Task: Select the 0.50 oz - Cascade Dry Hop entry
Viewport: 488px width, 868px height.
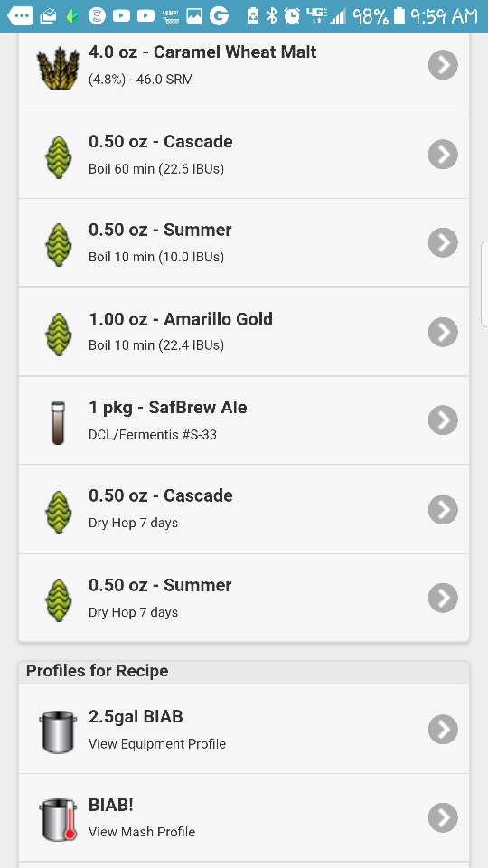Action: 244,509
